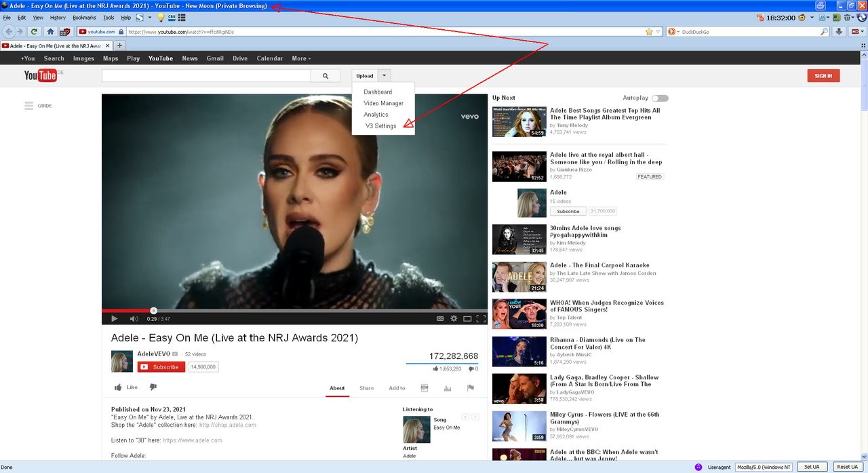Open the dropdown arrow after the monkey icon
868x473 pixels.
(812, 18)
